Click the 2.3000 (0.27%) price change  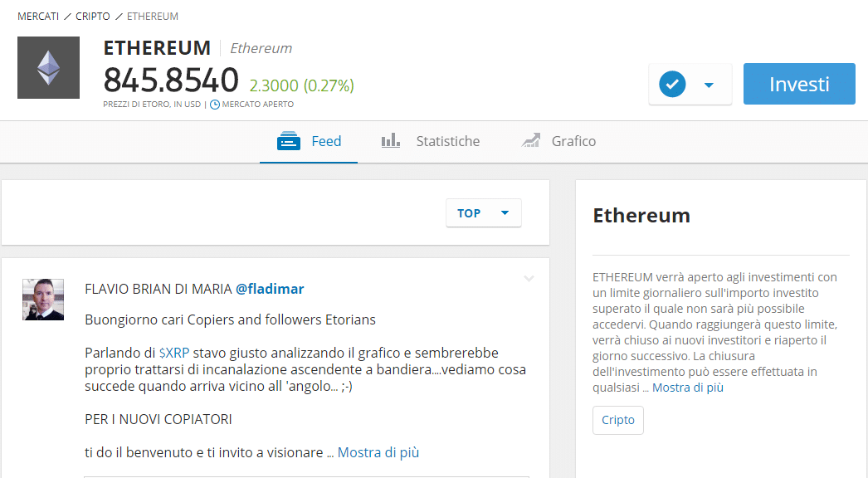302,85
